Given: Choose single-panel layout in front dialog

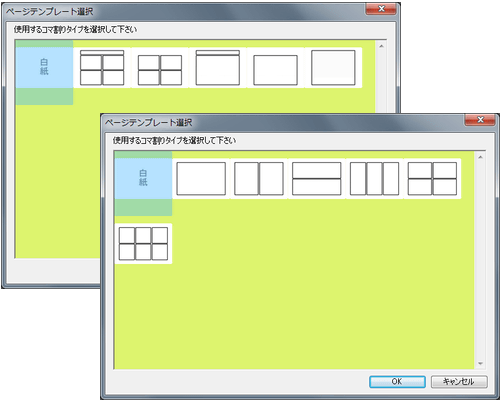Looking at the screenshot, I should click(201, 178).
